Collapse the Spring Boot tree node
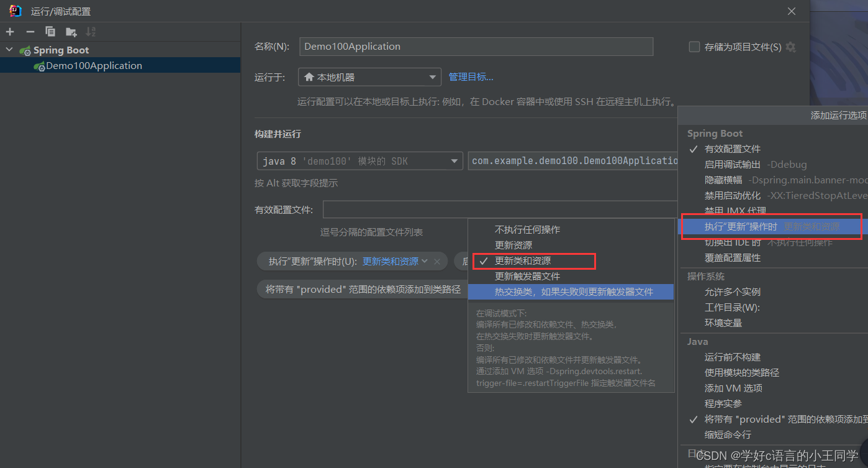Image resolution: width=868 pixels, height=468 pixels. (x=9, y=50)
